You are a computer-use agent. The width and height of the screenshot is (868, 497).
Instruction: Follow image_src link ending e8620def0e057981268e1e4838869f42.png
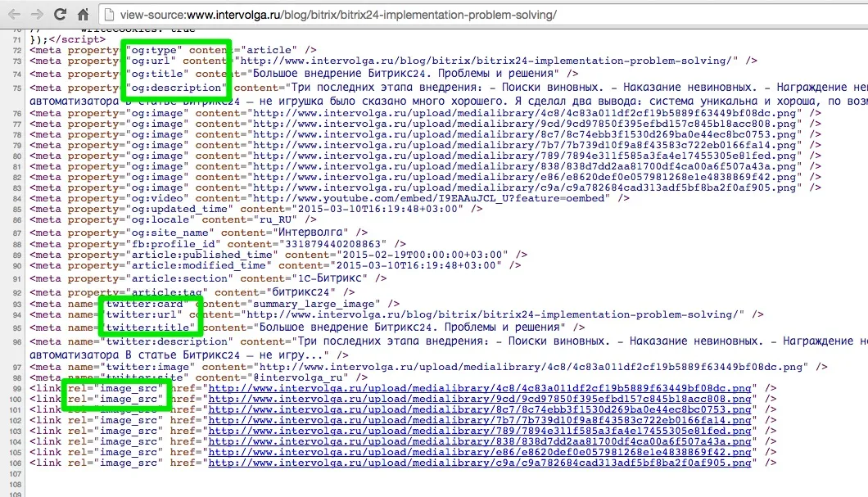tap(479, 452)
